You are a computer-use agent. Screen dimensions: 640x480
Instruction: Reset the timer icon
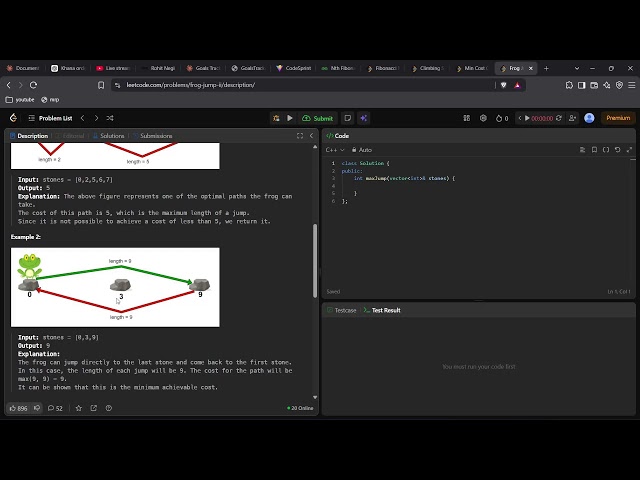559,118
